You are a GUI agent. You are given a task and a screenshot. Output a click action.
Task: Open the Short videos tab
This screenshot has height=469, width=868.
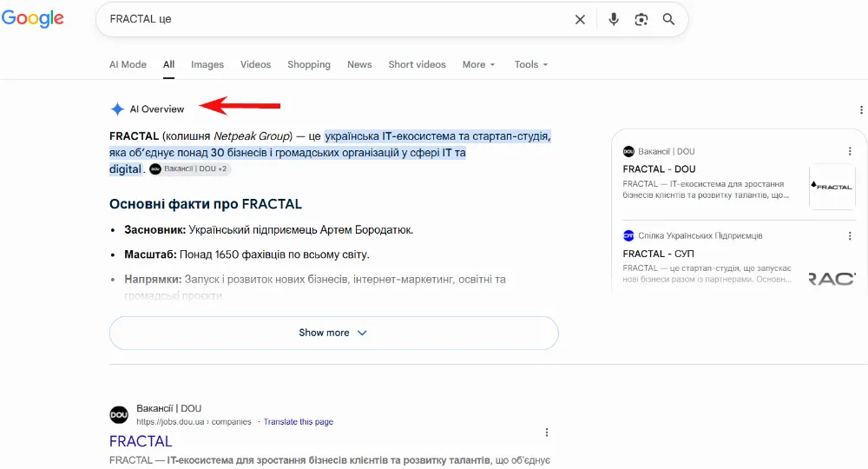tap(417, 64)
